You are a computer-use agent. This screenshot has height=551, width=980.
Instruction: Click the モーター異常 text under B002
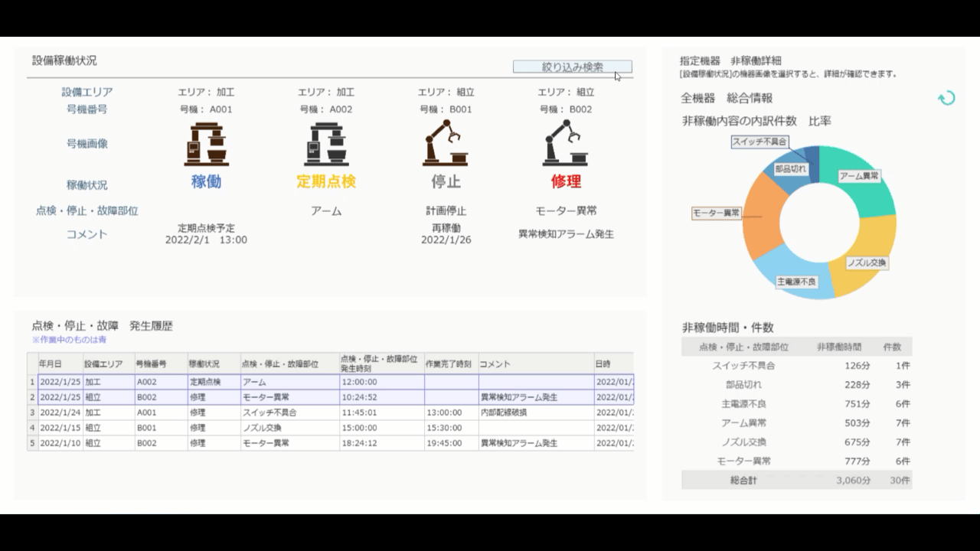pyautogui.click(x=566, y=210)
